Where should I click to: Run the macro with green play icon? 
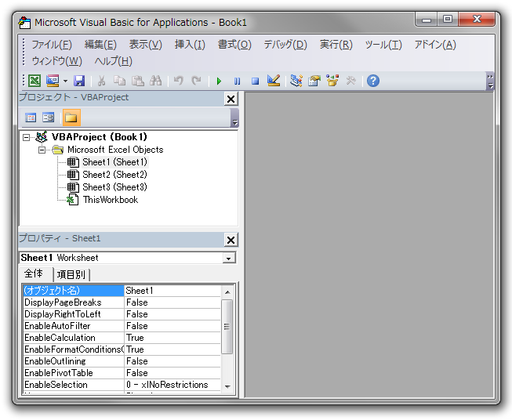tap(219, 81)
